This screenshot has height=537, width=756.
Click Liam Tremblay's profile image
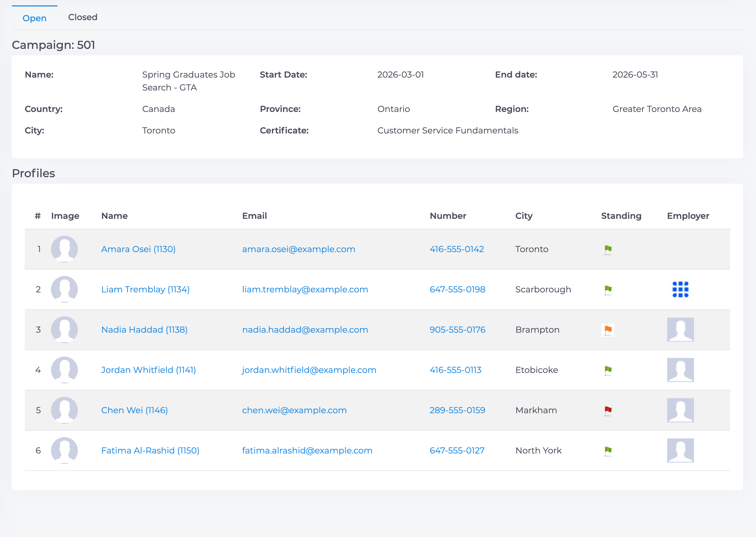[x=64, y=290]
